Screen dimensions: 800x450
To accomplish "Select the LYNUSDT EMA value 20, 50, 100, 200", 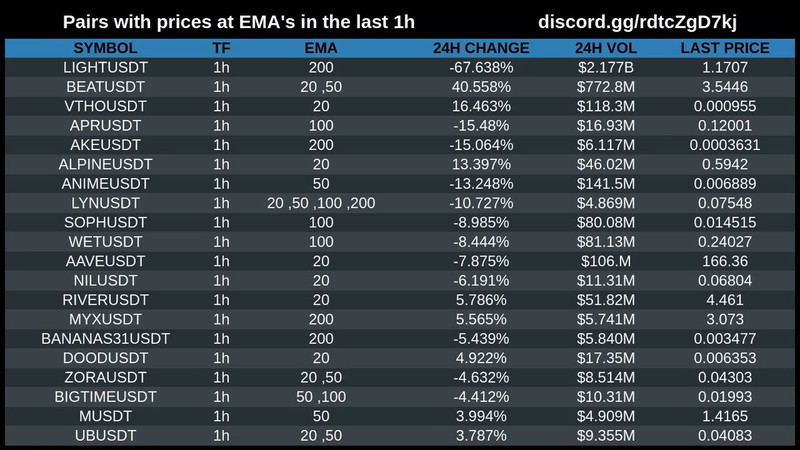I will click(x=320, y=203).
